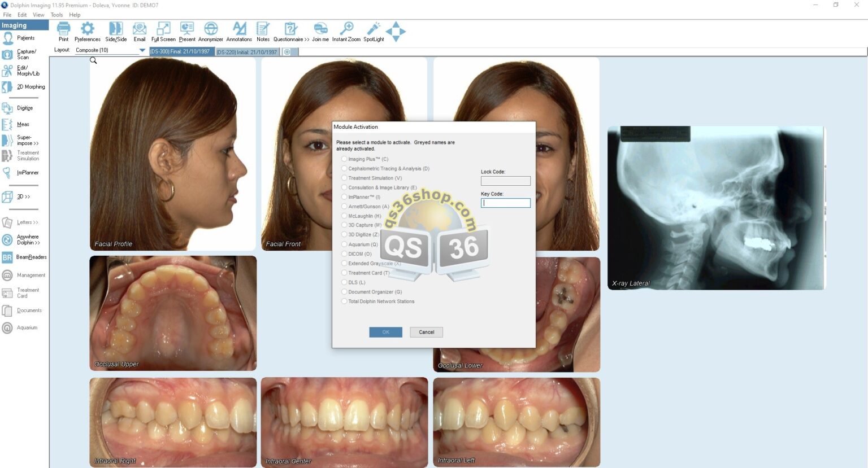
Task: Open 2D Morphing in sidebar
Action: (x=23, y=87)
